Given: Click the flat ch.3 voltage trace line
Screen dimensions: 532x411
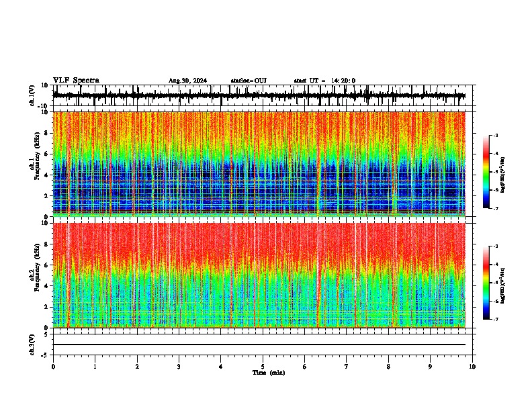Looking at the screenshot, I should coord(259,345).
